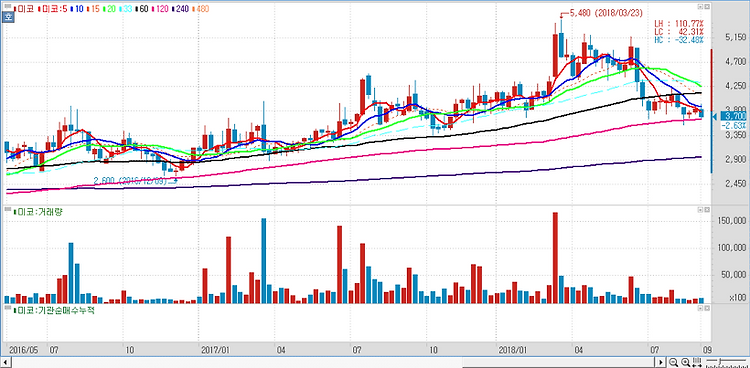Viewport: 750px width, 368px height.
Task: Click the 100,000 volume axis label
Action: 732,248
